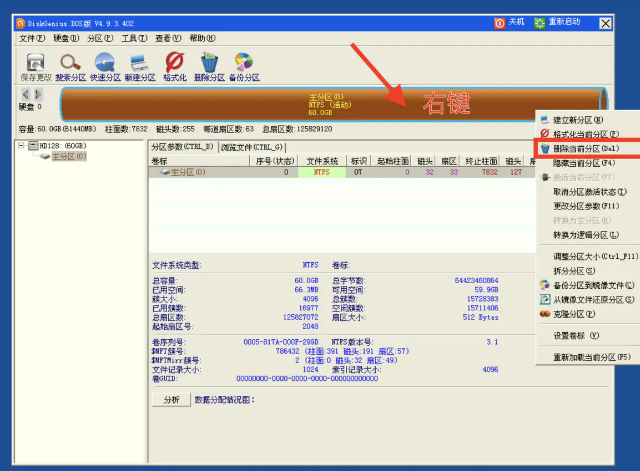Screen dimensions: 640x471
Task: Click the DiskGenius app icon in title bar
Action: (20, 23)
